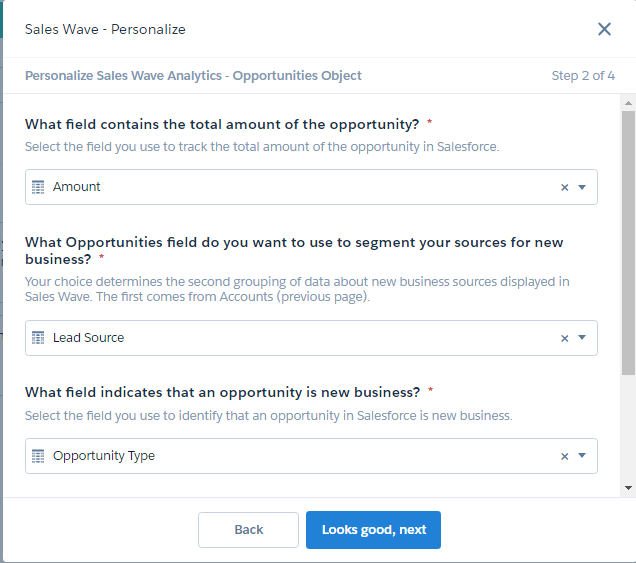Select the Amount combo box text
Image resolution: width=636 pixels, height=563 pixels.
pos(76,187)
